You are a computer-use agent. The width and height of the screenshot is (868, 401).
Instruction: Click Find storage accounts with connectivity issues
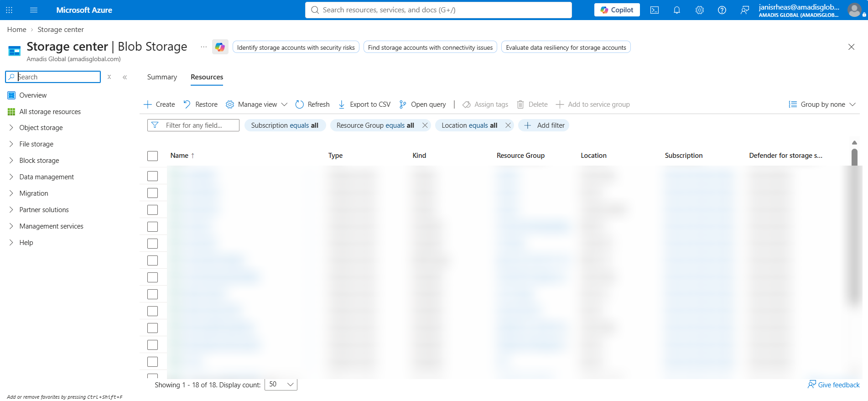430,47
